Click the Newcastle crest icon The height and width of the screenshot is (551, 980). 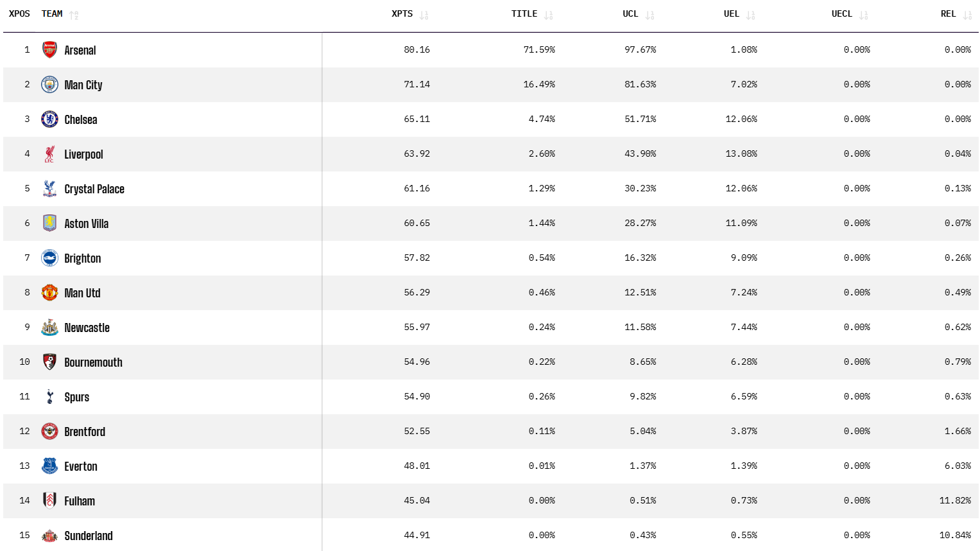[49, 328]
